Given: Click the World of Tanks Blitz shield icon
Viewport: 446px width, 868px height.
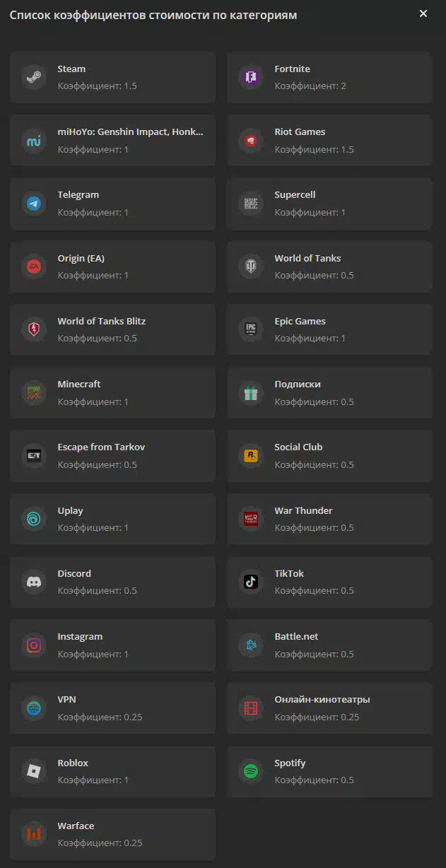Looking at the screenshot, I should pyautogui.click(x=33, y=329).
